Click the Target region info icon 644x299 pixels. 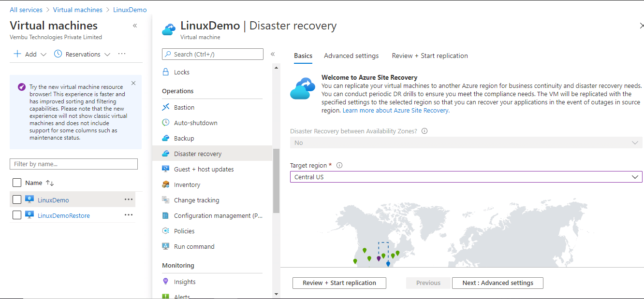click(339, 165)
